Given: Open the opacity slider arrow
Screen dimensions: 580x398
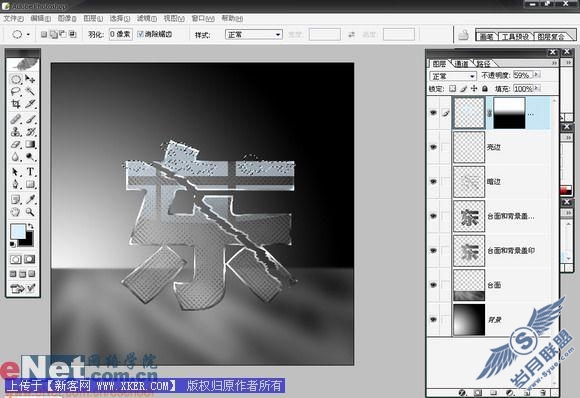Looking at the screenshot, I should 537,75.
